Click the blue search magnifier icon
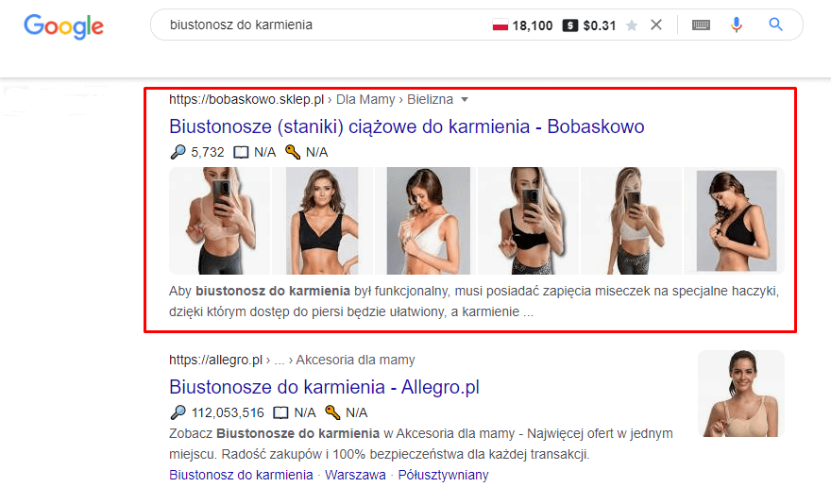 click(x=775, y=25)
